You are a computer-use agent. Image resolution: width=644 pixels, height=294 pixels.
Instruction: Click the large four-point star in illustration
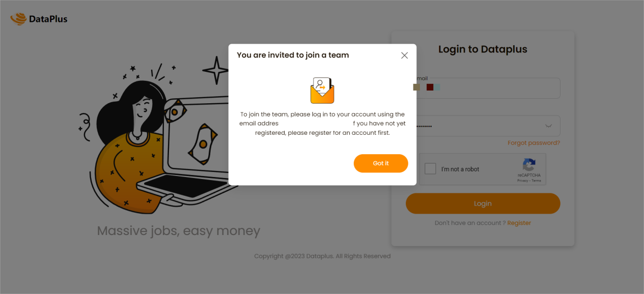216,70
